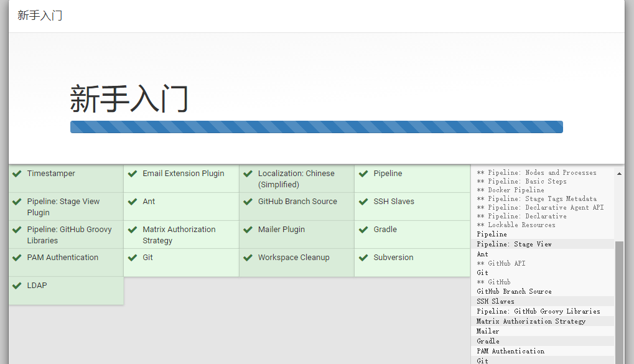Click log entry Pipeline: Nodes and Processes
634x364 pixels.
coord(536,173)
